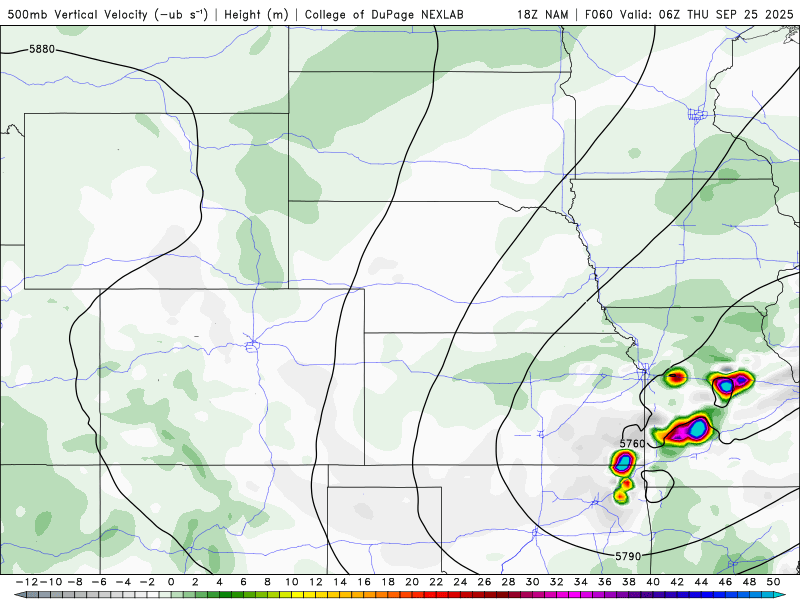Viewport: 800px width, 600px height.
Task: Click the -8 value on the color scale
Action: (x=75, y=582)
